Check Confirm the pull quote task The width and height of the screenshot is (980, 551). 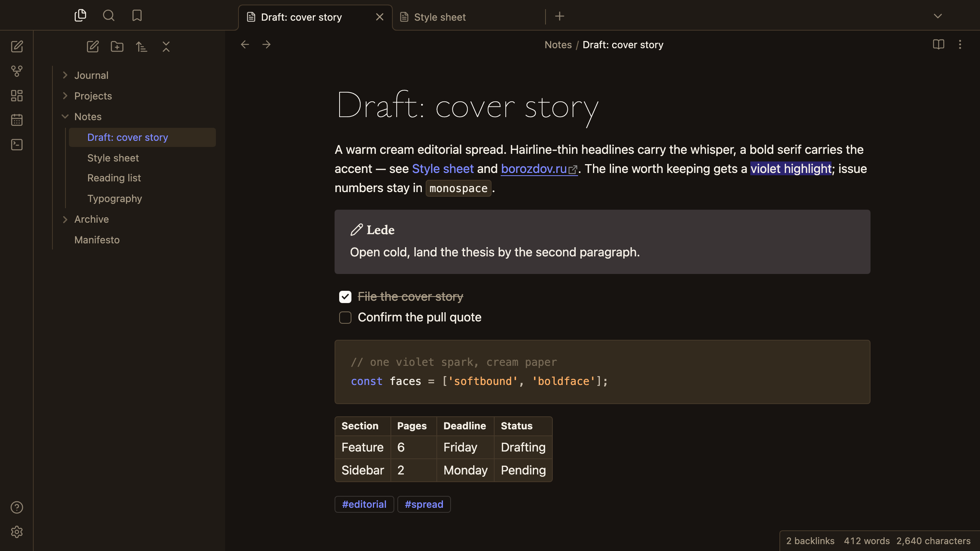click(x=345, y=318)
